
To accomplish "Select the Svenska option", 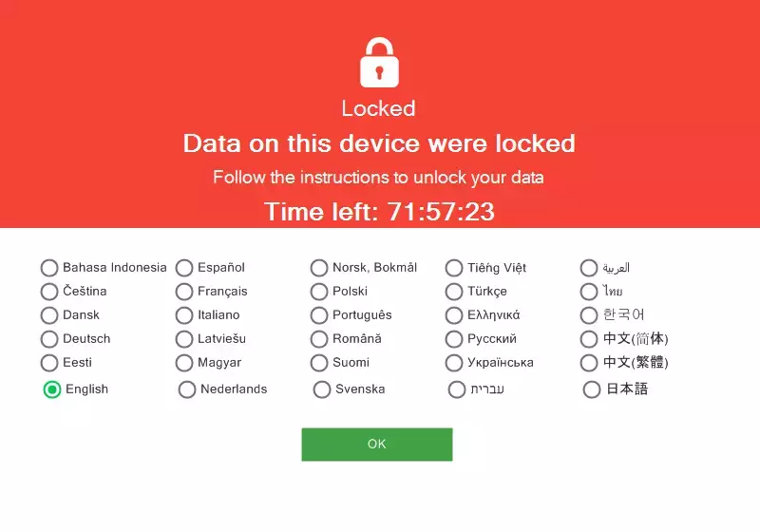I will (322, 389).
